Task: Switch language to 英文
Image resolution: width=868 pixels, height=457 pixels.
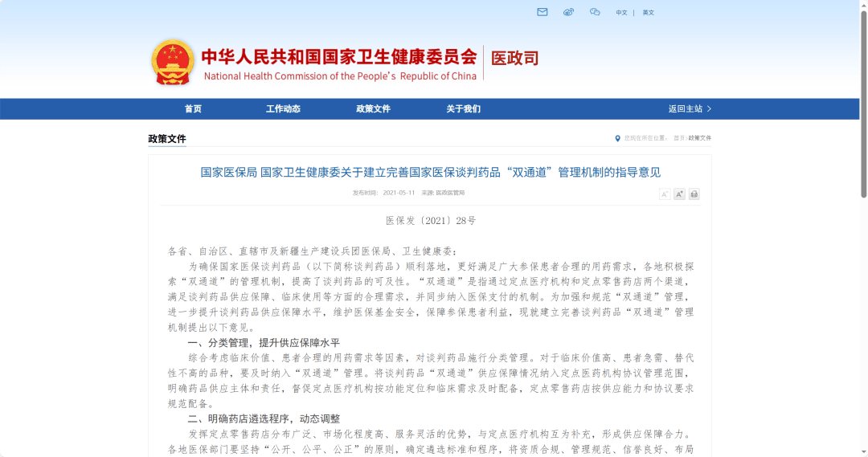Action: point(649,13)
